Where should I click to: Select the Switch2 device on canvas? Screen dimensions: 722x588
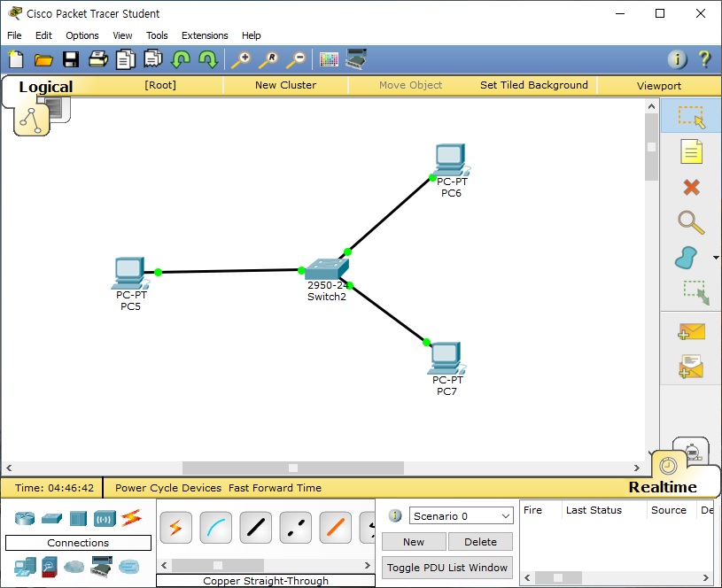pos(327,269)
